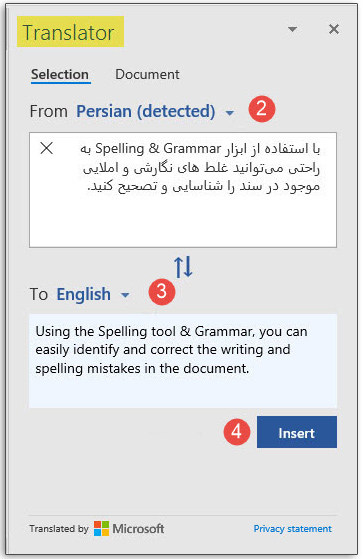
Task: Click the red number 4 marker
Action: coord(237,432)
